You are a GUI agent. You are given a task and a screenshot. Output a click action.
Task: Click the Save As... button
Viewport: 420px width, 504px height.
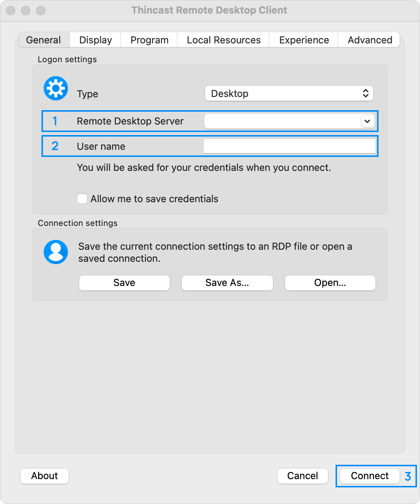(x=227, y=283)
